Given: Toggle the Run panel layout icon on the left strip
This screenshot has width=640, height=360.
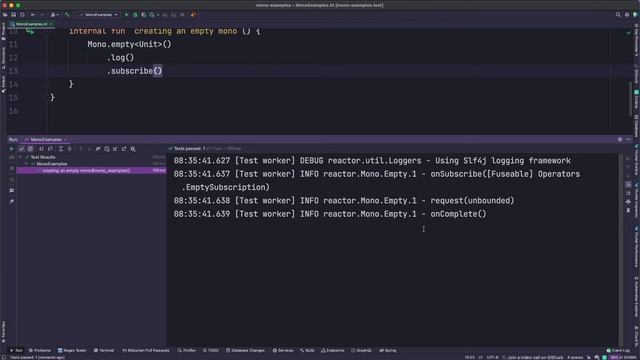Looking at the screenshot, I should coord(11,190).
